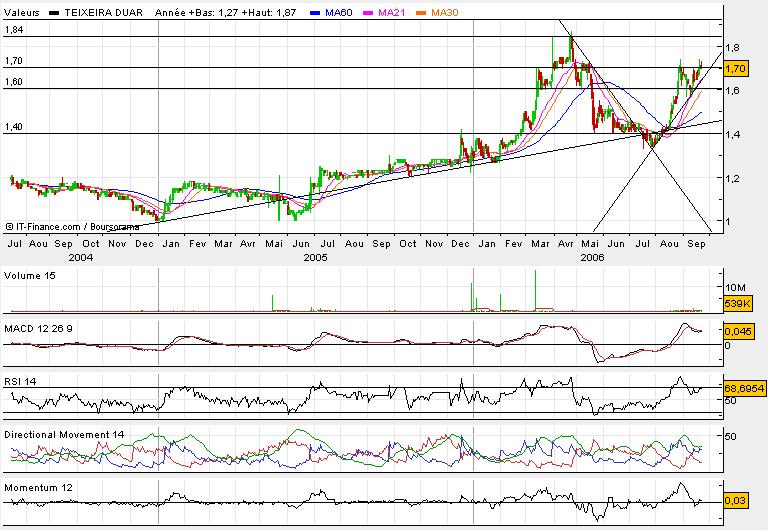This screenshot has height=531, width=768.
Task: Select the 'RSI 14' panel title
Action: pyautogui.click(x=20, y=382)
